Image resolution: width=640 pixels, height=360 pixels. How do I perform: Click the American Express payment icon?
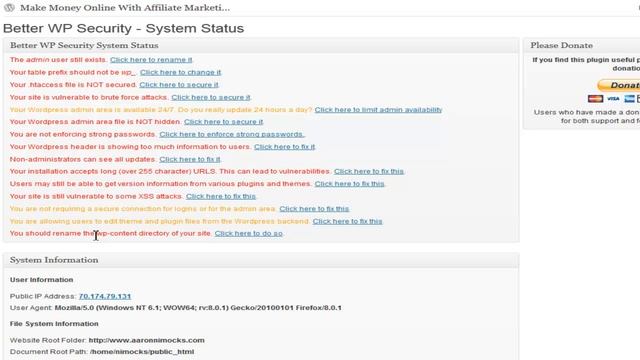click(629, 99)
